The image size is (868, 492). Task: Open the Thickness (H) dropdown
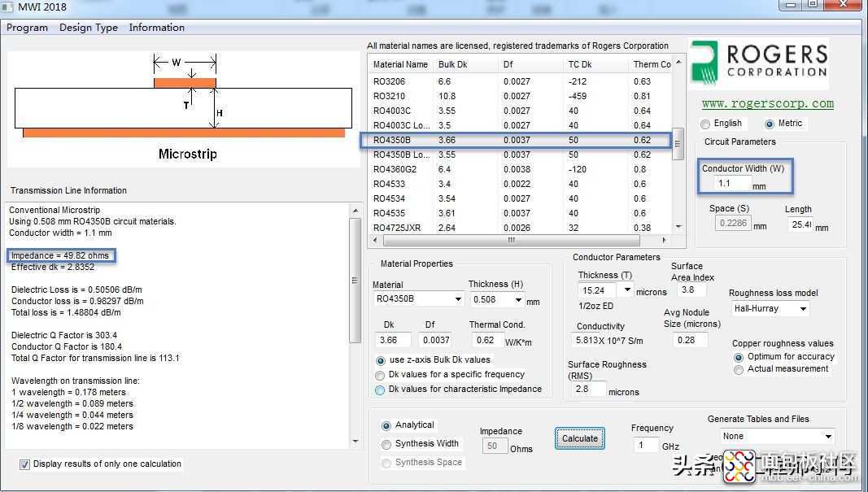point(497,299)
